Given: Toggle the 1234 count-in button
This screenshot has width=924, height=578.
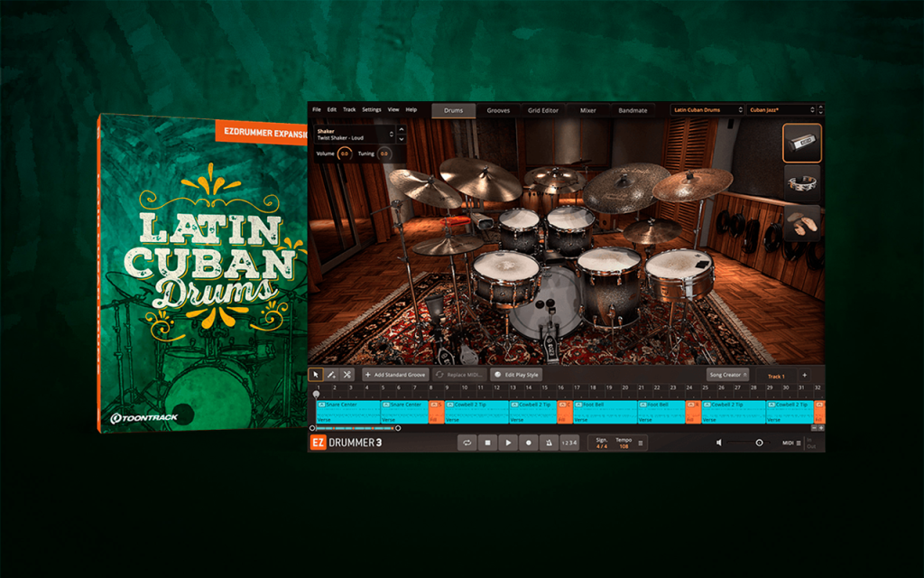Looking at the screenshot, I should point(569,443).
